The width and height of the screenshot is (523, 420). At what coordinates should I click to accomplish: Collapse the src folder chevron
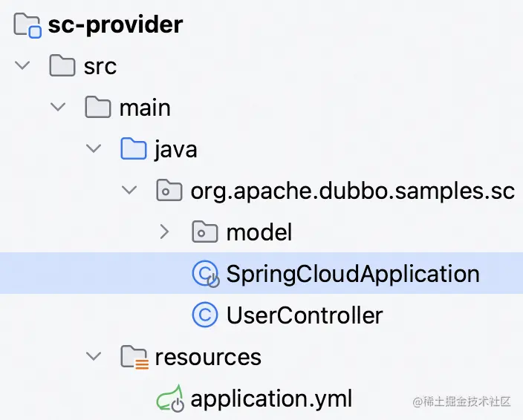tap(22, 65)
